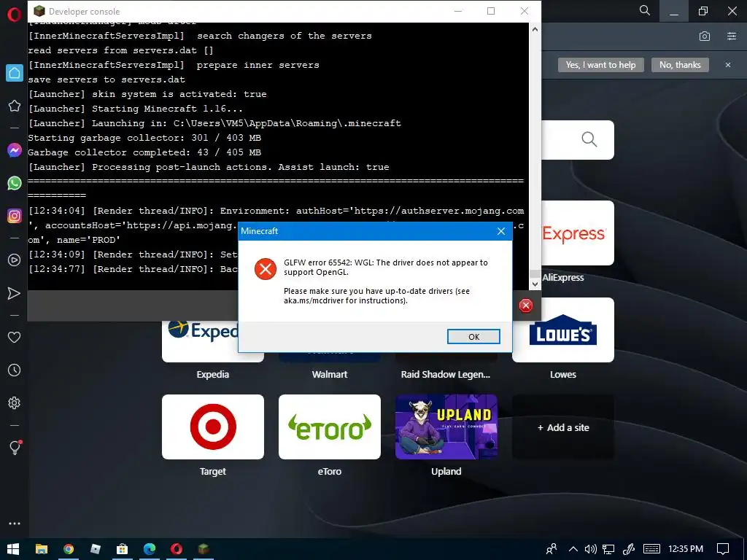Open Google Chrome from taskbar
Viewport: 747px width, 560px height.
(x=69, y=549)
